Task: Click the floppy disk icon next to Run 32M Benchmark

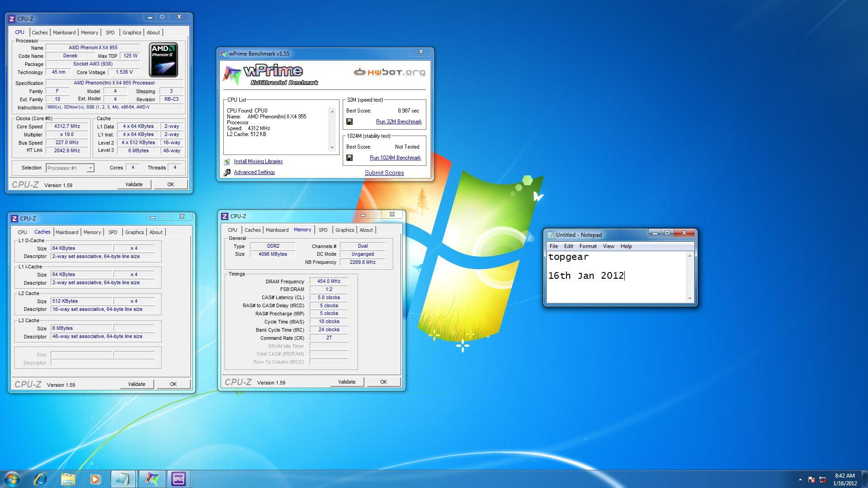Action: pos(349,122)
